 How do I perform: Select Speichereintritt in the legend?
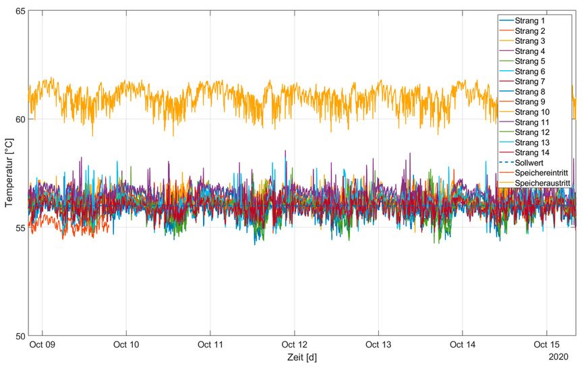click(541, 173)
